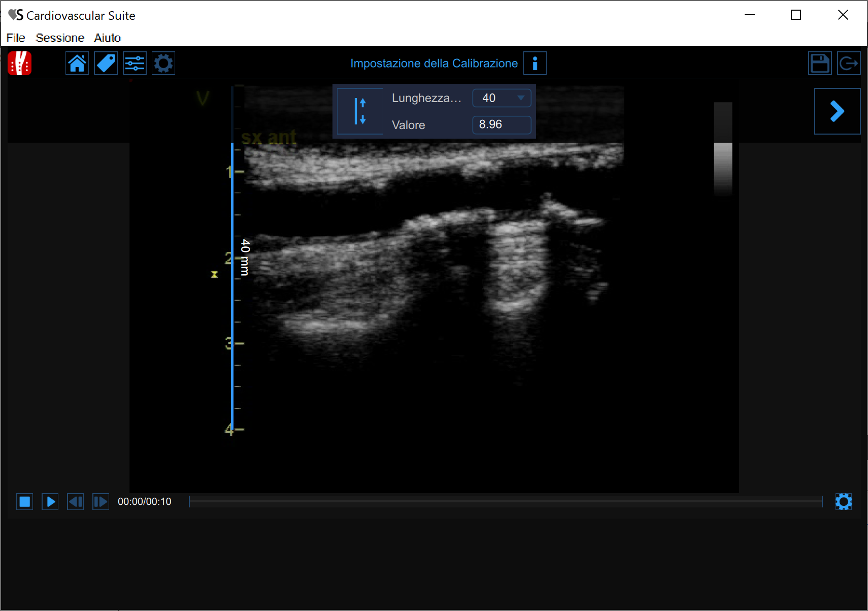Screen dimensions: 868x611
Task: Open the tag label tool
Action: tap(106, 63)
